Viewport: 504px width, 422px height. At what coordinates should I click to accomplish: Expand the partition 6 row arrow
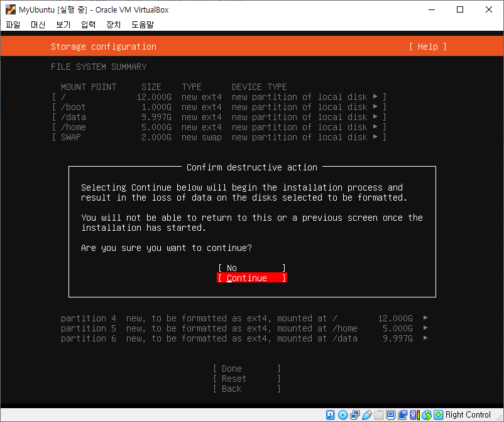click(425, 338)
